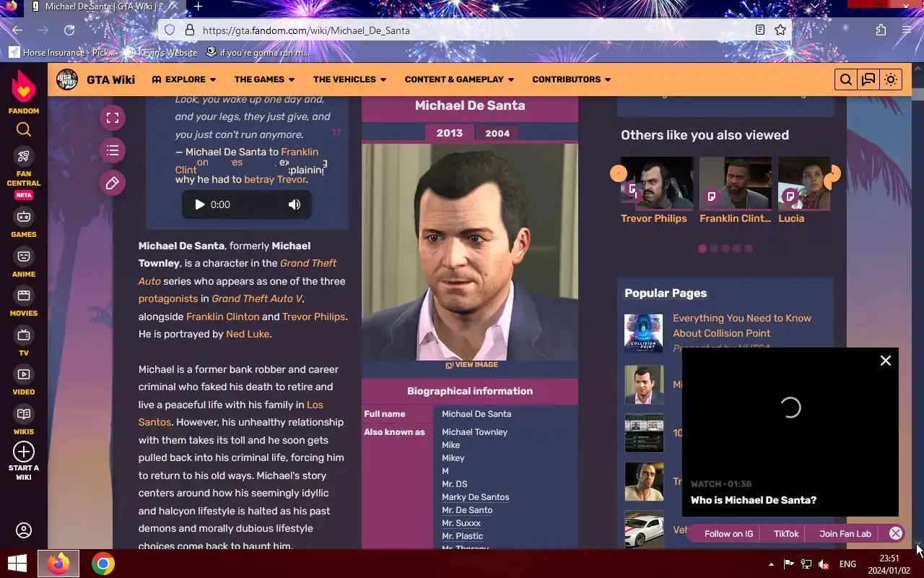Open browser extensions puzzle icon

coord(881,30)
